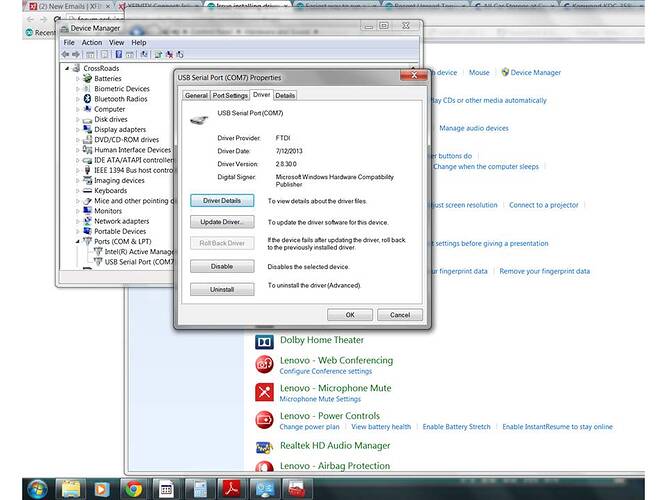Expand the Monitors tree node
This screenshot has height=500, width=666.
[x=78, y=211]
